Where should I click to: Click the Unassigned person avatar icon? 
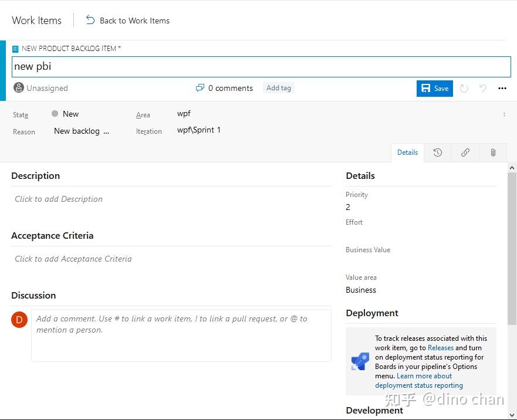18,88
